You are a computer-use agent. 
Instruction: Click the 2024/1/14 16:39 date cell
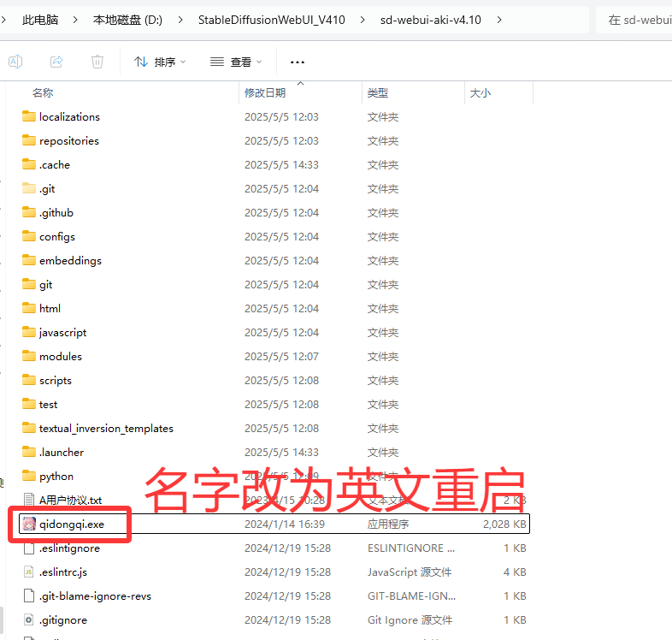(x=285, y=524)
